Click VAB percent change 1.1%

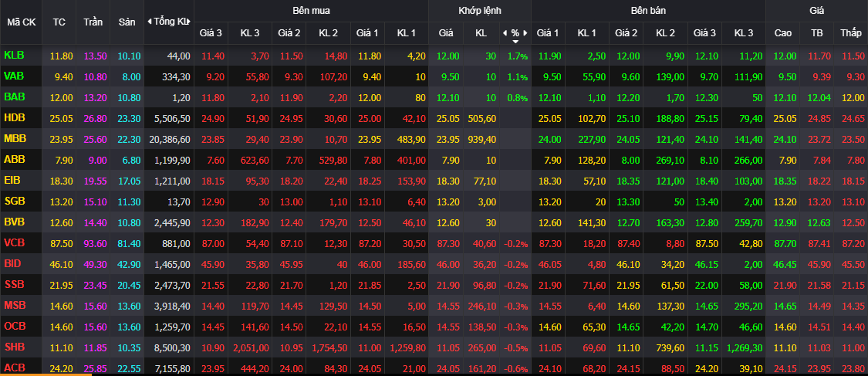[x=517, y=77]
